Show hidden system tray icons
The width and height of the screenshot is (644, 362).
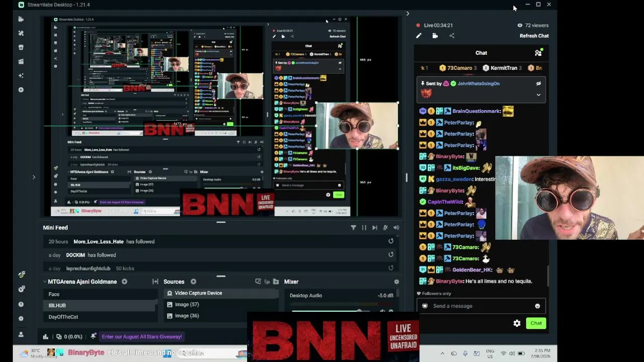click(442, 353)
